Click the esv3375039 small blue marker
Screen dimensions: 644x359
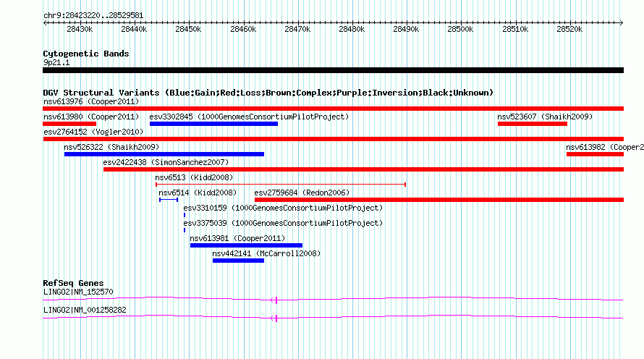point(185,230)
